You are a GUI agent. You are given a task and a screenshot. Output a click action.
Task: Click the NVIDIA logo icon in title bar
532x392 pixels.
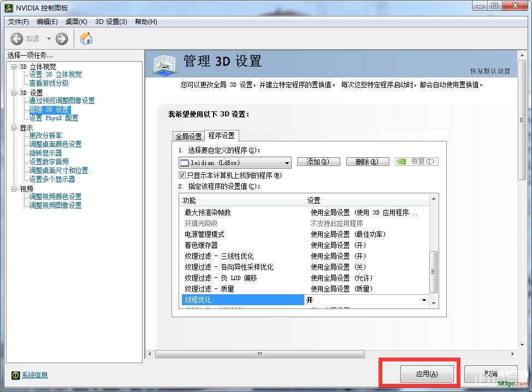(9, 8)
